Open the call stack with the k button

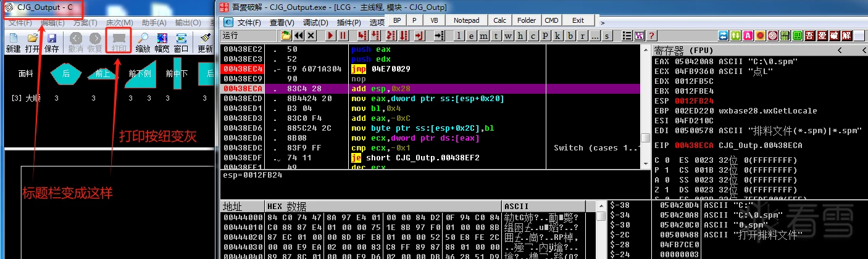coord(557,35)
